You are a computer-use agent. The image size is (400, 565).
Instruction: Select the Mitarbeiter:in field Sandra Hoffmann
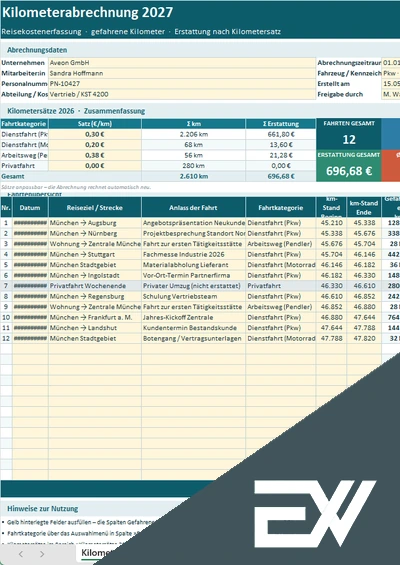click(x=182, y=73)
